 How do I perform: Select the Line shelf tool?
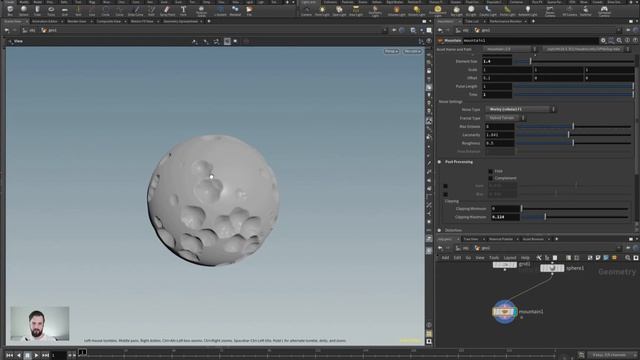coord(92,10)
